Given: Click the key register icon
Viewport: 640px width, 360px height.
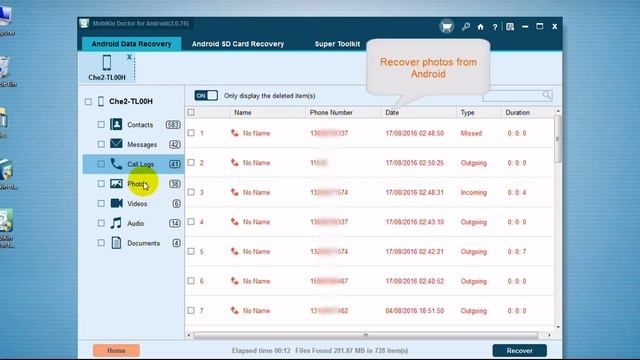Looking at the screenshot, I should point(466,27).
